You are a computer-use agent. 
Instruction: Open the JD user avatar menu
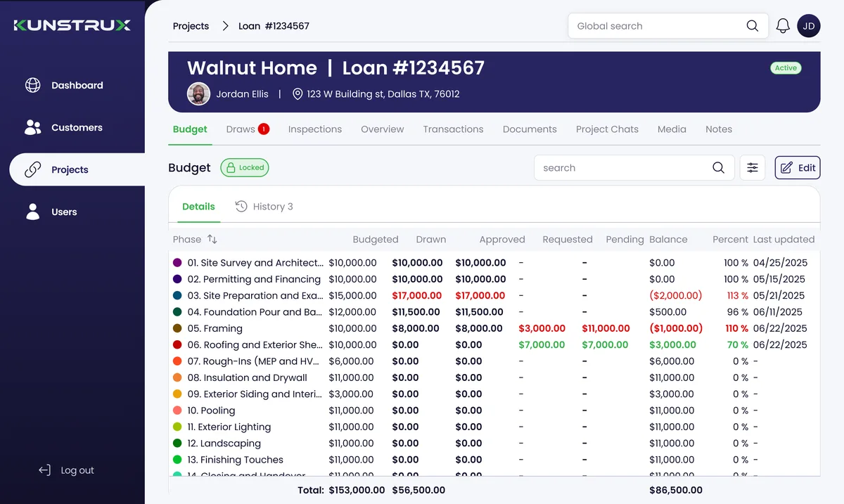coord(809,26)
